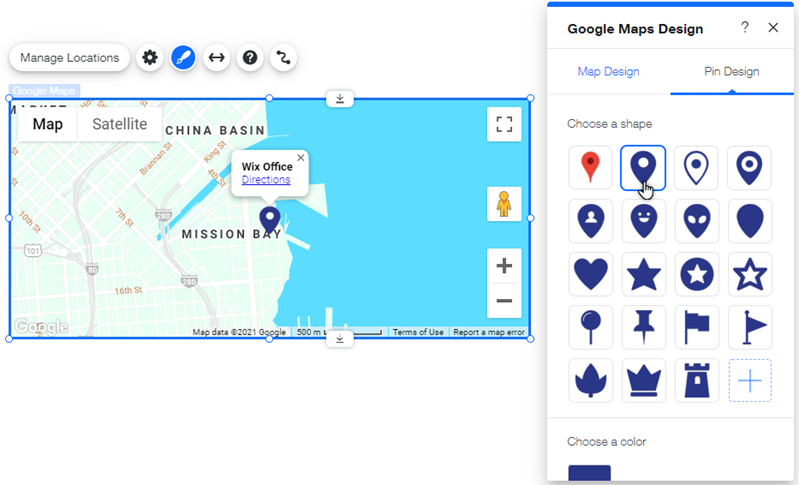Open the Directions link in Wix Office popup
The image size is (799, 485).
pos(266,179)
